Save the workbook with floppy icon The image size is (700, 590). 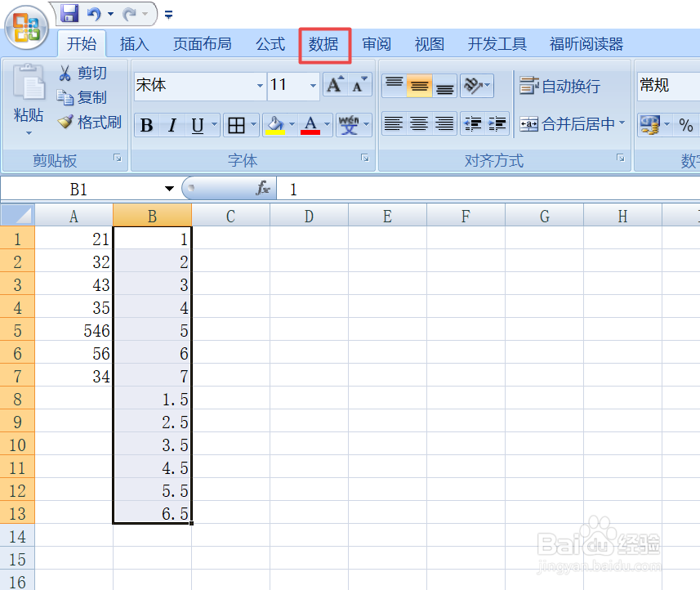pyautogui.click(x=69, y=14)
